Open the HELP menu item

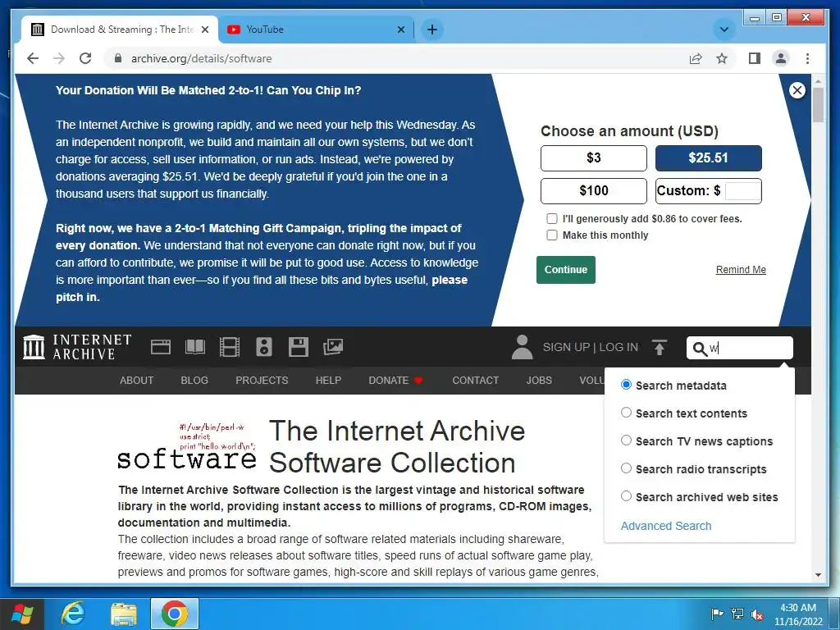tap(328, 381)
